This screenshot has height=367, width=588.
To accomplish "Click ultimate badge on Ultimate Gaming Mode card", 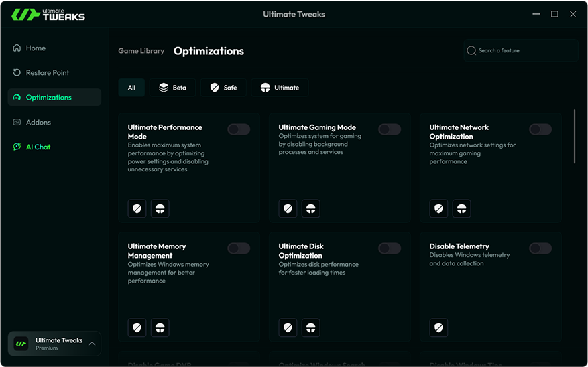I will (x=311, y=208).
